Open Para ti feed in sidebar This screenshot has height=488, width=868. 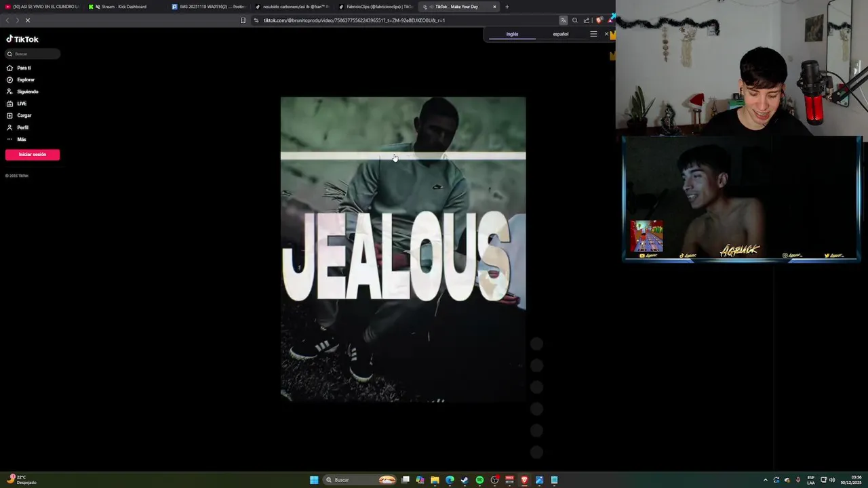coord(24,68)
